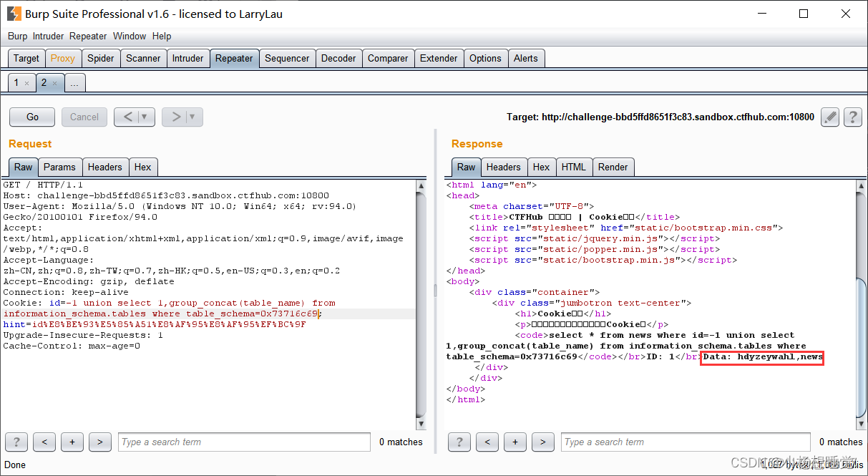Add a new Repeater tab with '...'
Screen dimensions: 868x476
[x=74, y=83]
